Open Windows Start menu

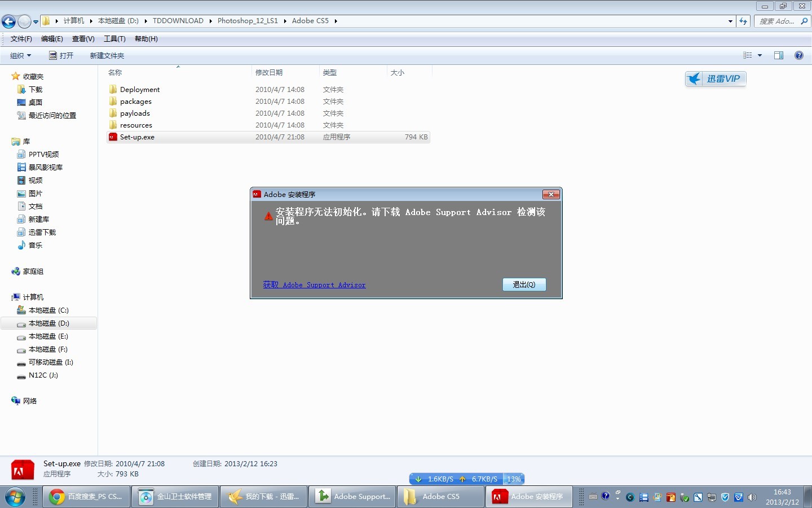pos(15,497)
